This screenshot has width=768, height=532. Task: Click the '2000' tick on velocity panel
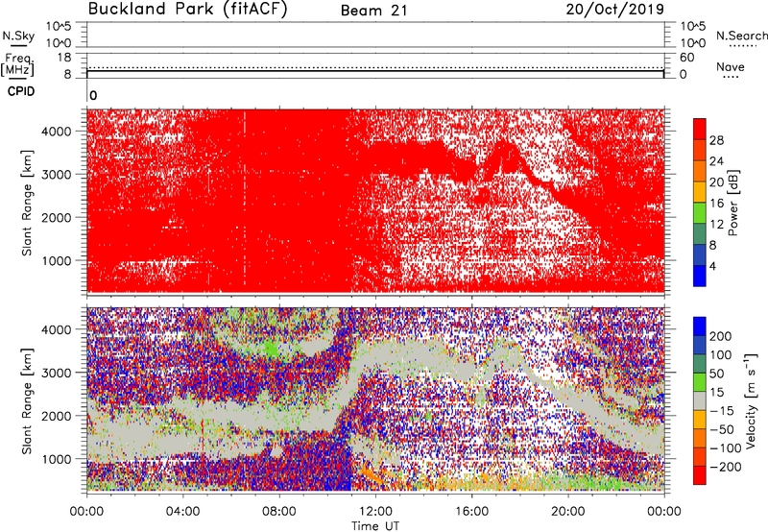click(x=57, y=416)
